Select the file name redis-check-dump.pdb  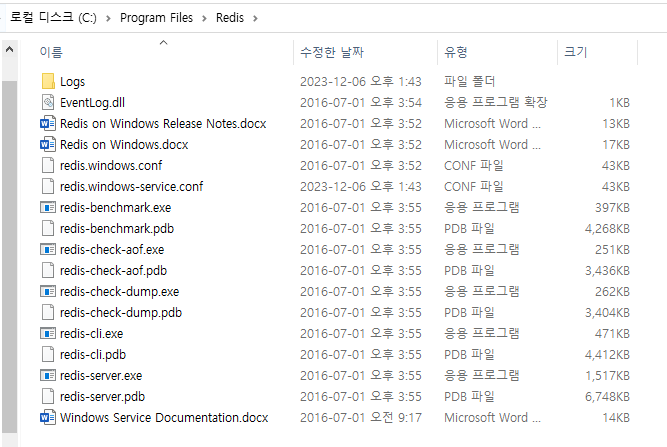click(x=121, y=313)
